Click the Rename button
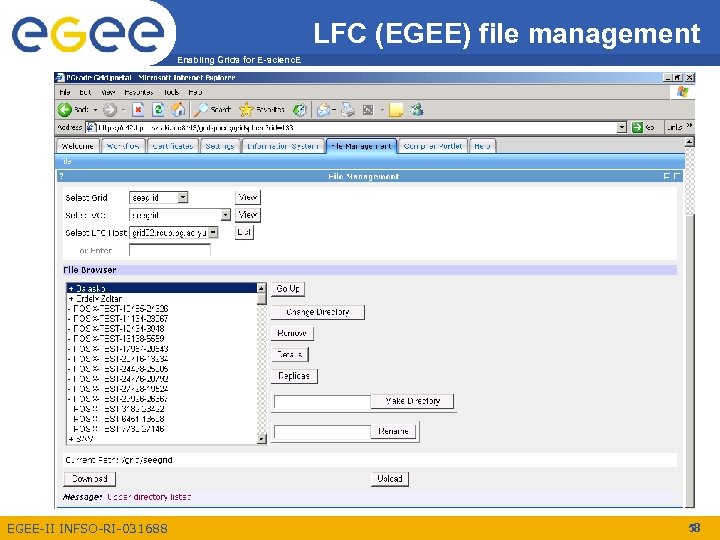This screenshot has width=720, height=540. 394,432
